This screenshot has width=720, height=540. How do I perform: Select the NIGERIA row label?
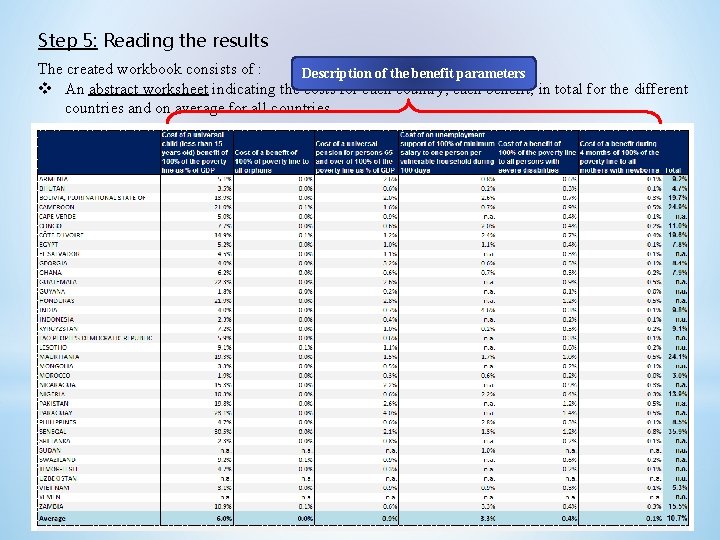(52, 394)
